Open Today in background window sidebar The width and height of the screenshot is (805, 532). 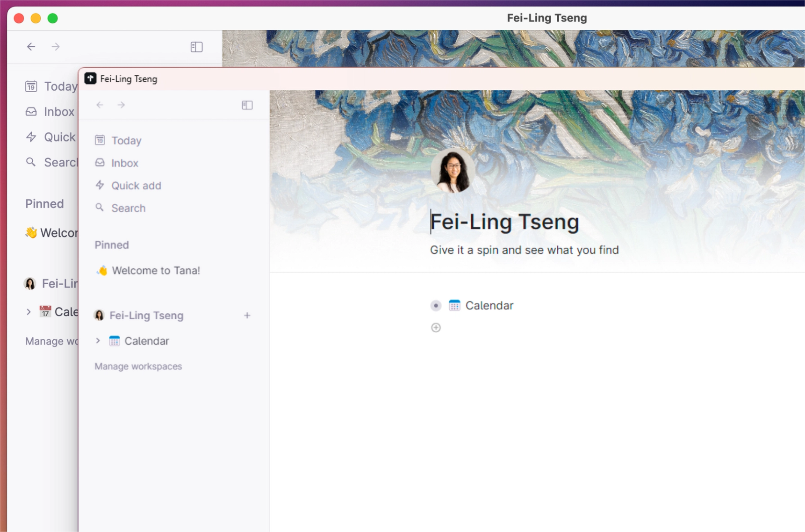(x=60, y=86)
